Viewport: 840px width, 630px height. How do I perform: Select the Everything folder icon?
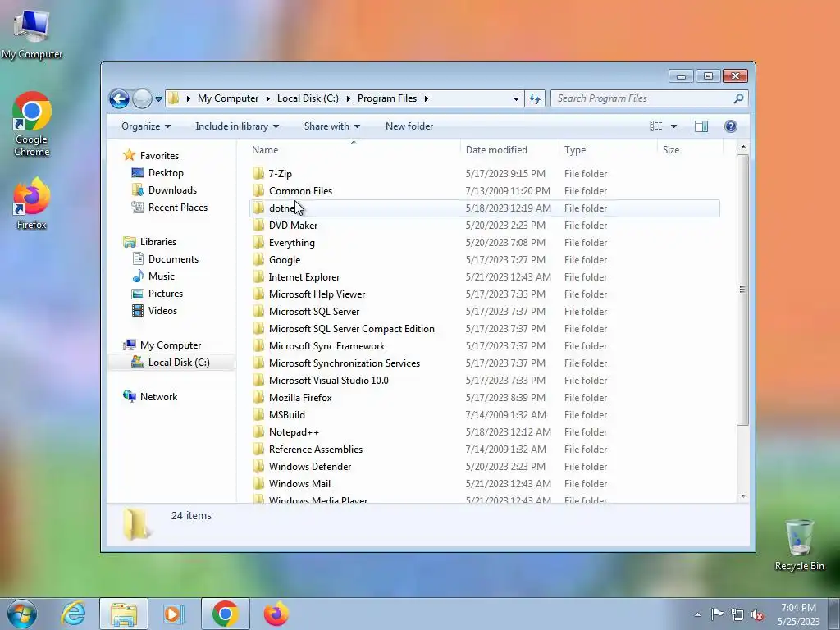258,242
